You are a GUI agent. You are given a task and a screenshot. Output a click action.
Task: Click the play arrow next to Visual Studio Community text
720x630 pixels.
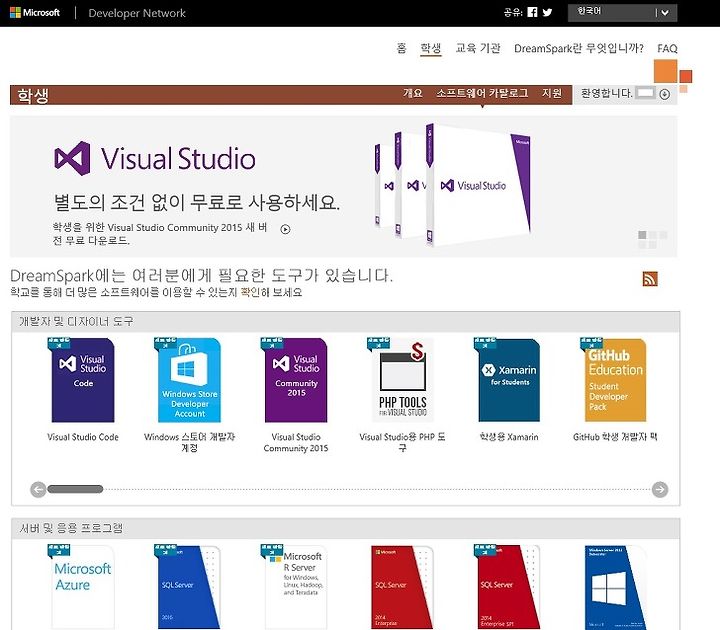[285, 229]
